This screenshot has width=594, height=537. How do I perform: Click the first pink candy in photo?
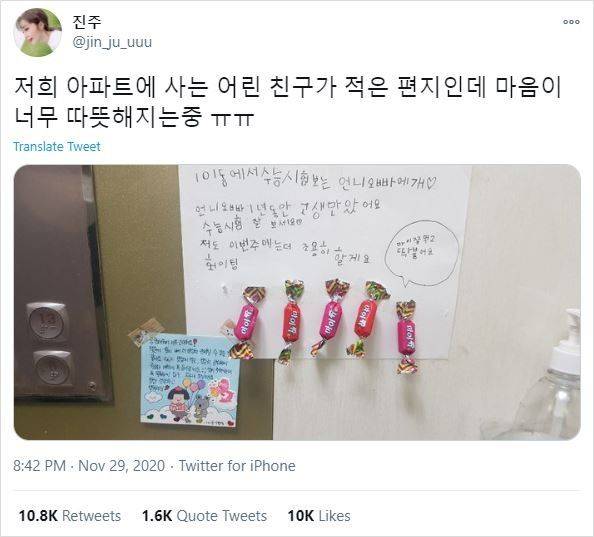(247, 323)
